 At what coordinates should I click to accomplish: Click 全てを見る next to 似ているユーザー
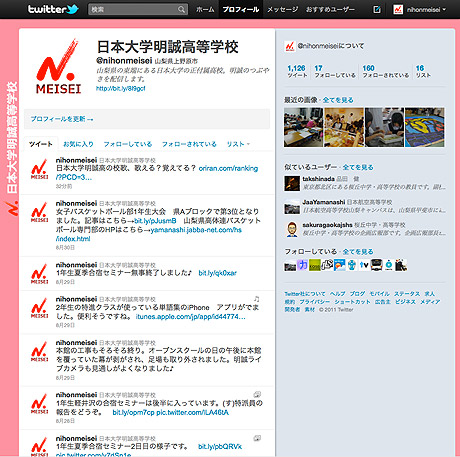(358, 167)
